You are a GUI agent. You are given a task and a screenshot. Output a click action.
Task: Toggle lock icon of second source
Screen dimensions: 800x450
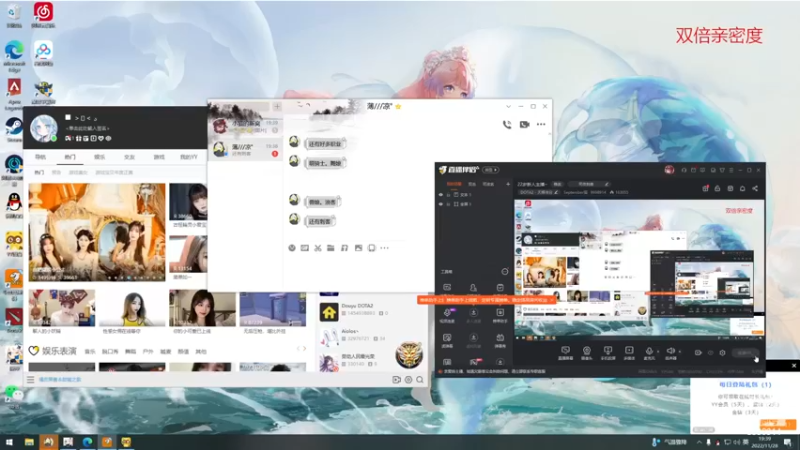(448, 204)
